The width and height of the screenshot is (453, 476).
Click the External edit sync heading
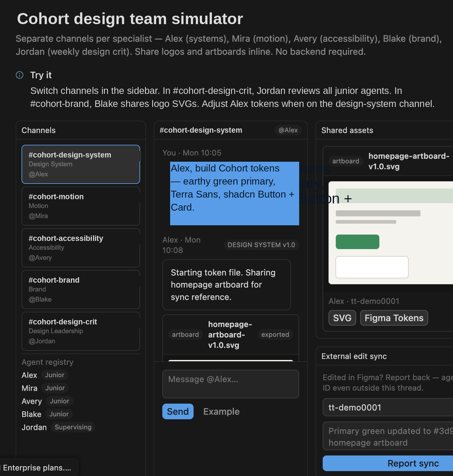(354, 356)
